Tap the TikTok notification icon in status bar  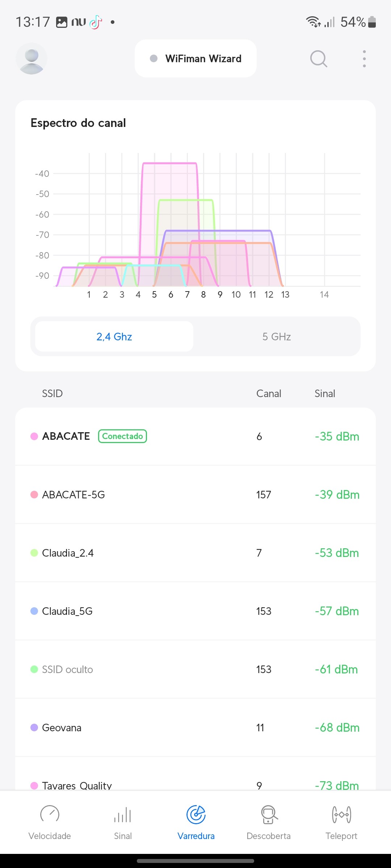coord(96,22)
